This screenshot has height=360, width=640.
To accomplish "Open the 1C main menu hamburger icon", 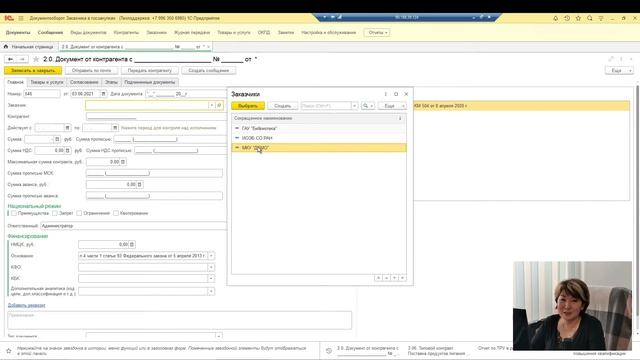I will (x=21, y=18).
